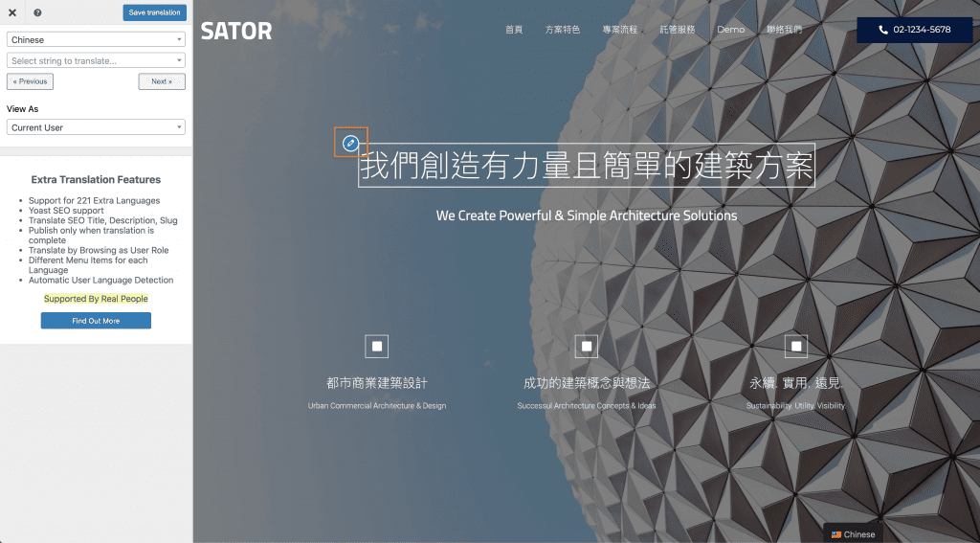
Task: Select the Chinese headline text 我們創造有力量且簡單的建築方案
Action: pyautogui.click(x=587, y=167)
